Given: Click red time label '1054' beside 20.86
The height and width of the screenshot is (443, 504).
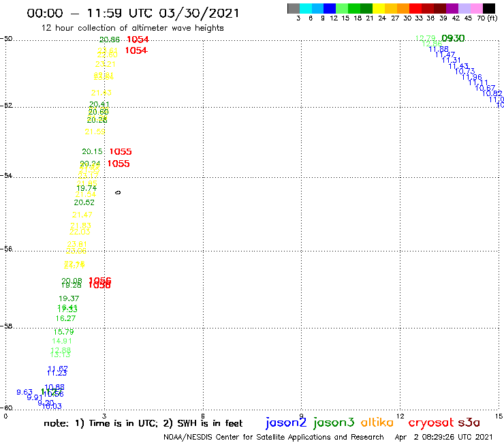Looking at the screenshot, I should pos(138,40).
